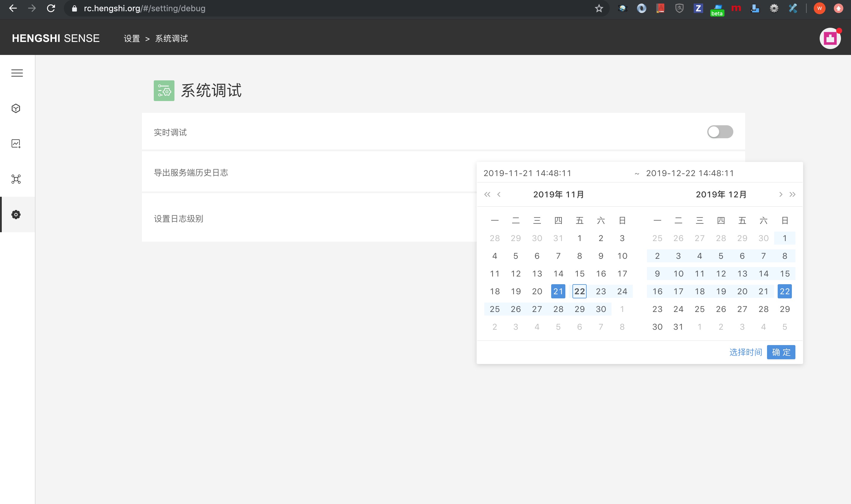Click the 系统调试 page heading
Viewport: 851px width, 504px height.
pos(211,91)
